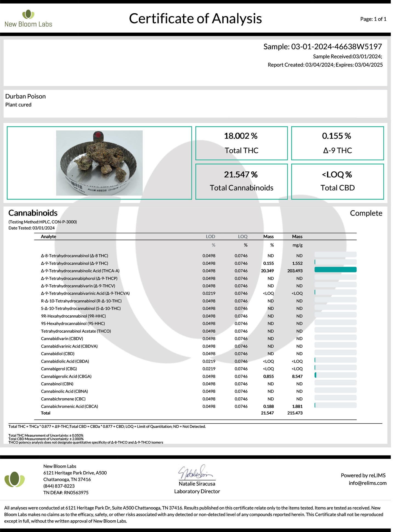Screen dimensions: 396x532
Task: Click the Certificate of Analysis title
Action: [x=195, y=19]
